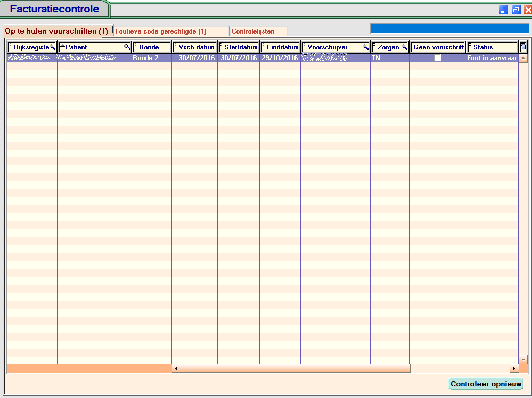Screen dimensions: 532x398
Task: Tick the Geen voorschrift checkbox in first row
Action: (437, 58)
